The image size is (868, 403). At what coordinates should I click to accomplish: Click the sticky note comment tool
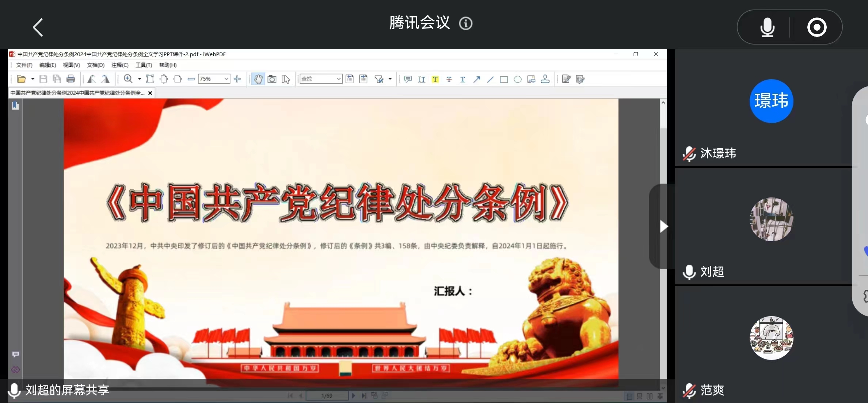408,79
